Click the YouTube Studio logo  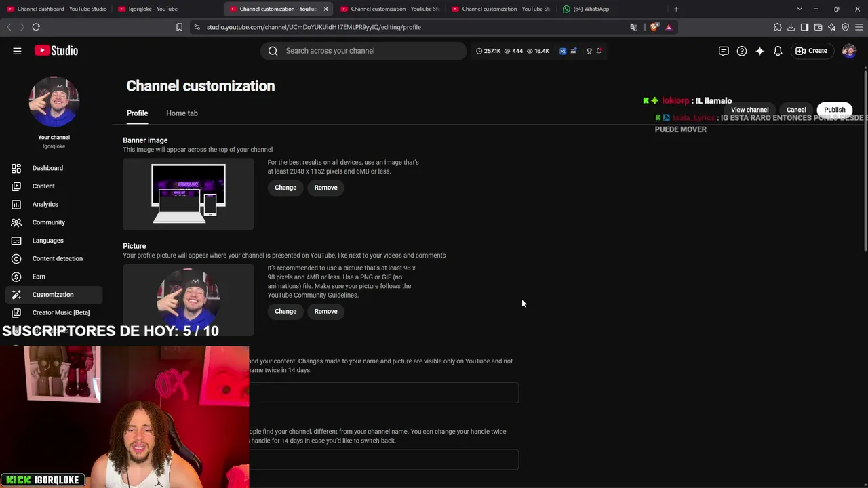click(x=56, y=51)
